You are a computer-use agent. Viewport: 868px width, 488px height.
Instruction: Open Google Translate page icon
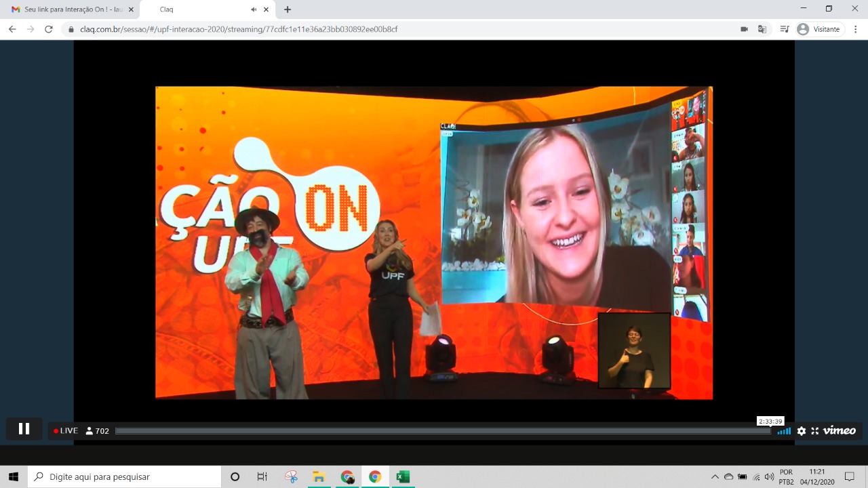(x=762, y=29)
